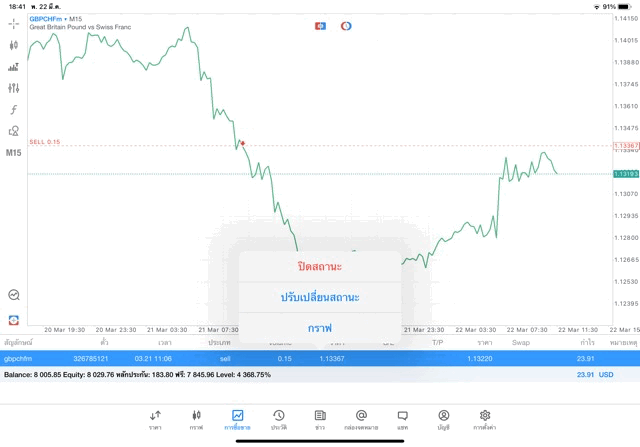This screenshot has width=640, height=447.
Task: Open the history tab clock icon
Action: (x=279, y=420)
